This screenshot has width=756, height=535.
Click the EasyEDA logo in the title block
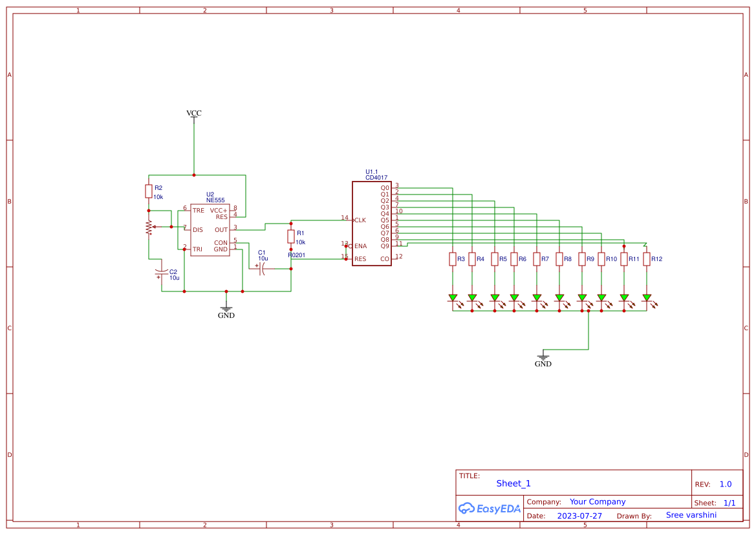[x=490, y=509]
